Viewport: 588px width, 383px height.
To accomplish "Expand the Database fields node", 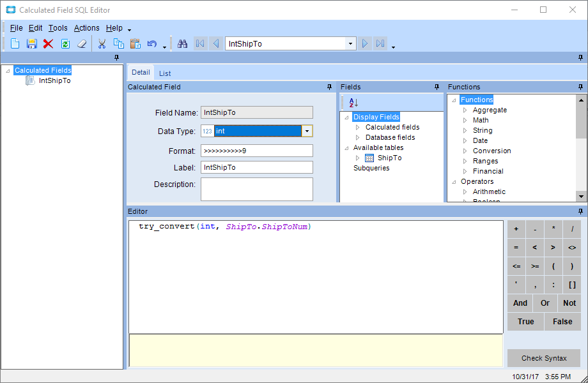I will (358, 137).
